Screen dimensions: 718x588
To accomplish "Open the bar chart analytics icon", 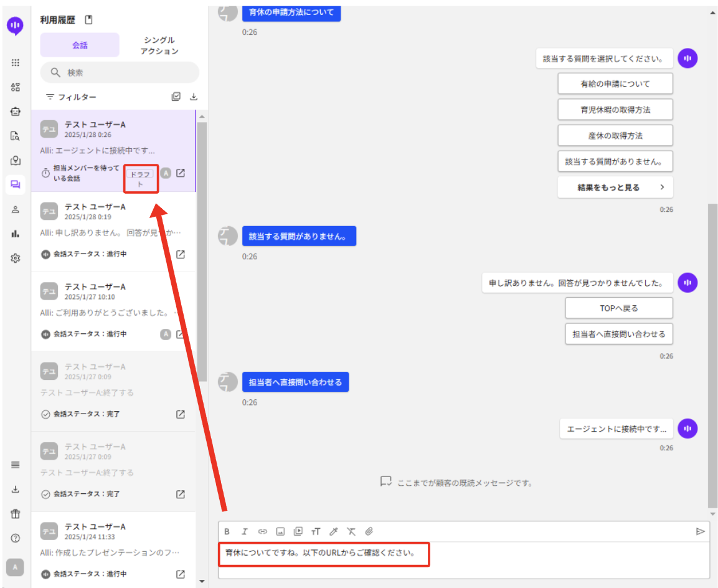I will point(16,234).
